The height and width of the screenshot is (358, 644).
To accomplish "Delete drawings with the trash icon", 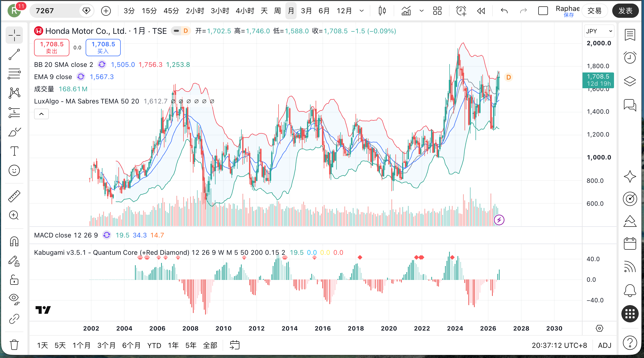I will (x=14, y=345).
